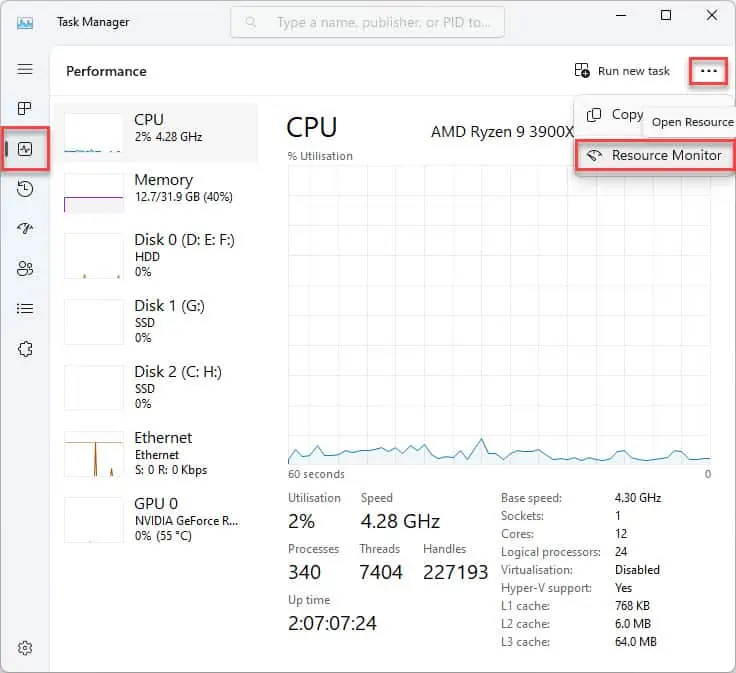Open the App history icon
The width and height of the screenshot is (736, 673).
25,189
